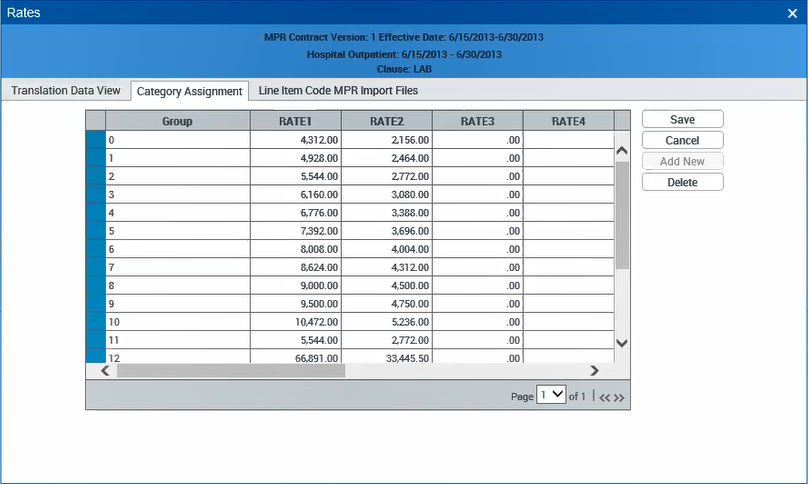Select row marker for Group 9
Viewport: 808px width, 484px height.
[95, 304]
